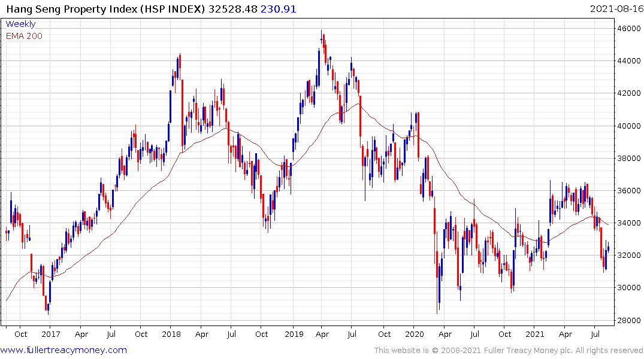Screen dimensions: 644x359
Task: Select the Hang Seng Property Index title
Action: [x=105, y=9]
